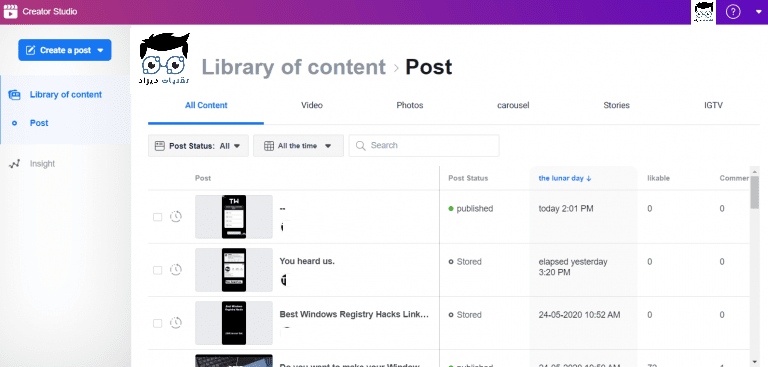Switch to the Video tab
This screenshot has width=768, height=367.
pyautogui.click(x=312, y=105)
